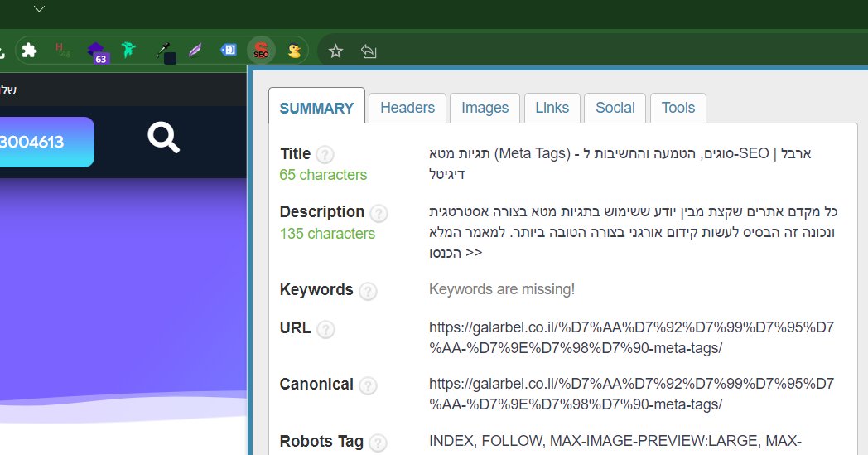Open the tab search chevron at the top

(x=39, y=9)
